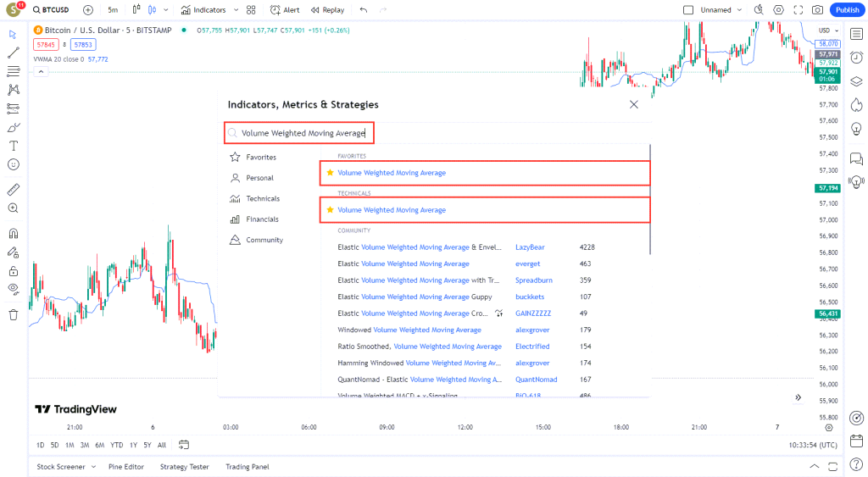868x477 pixels.
Task: Expand the Stock Screener dropdown arrow
Action: point(93,467)
